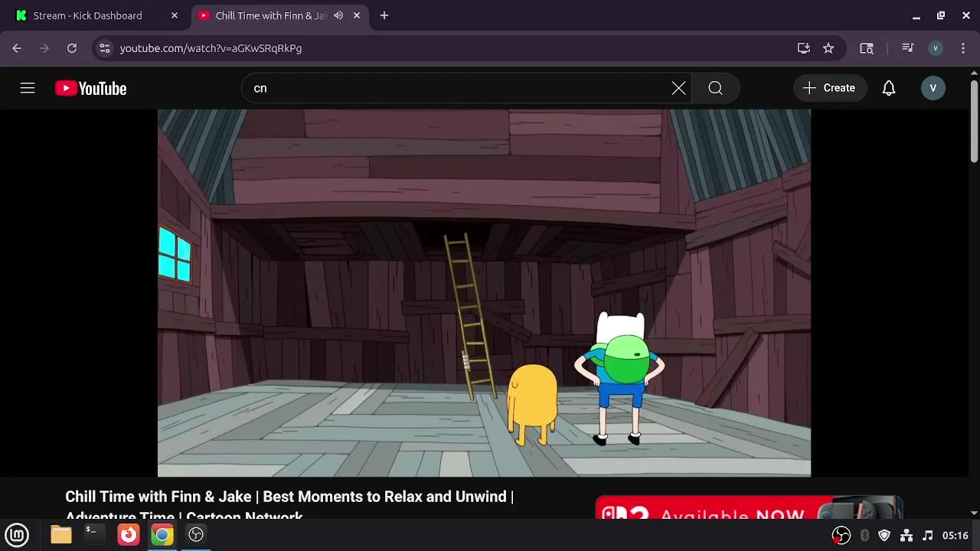Viewport: 980px width, 551px height.
Task: Open network connections tray icon
Action: point(906,535)
